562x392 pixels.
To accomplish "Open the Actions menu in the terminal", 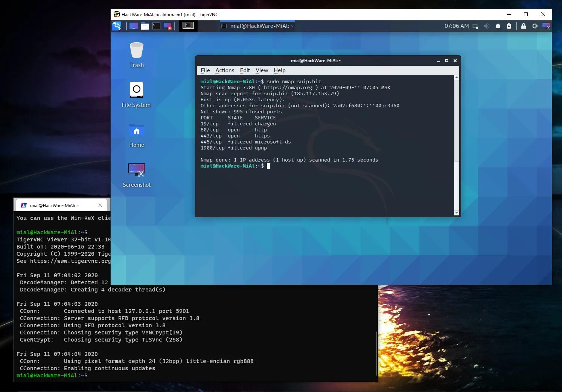I will tap(224, 70).
